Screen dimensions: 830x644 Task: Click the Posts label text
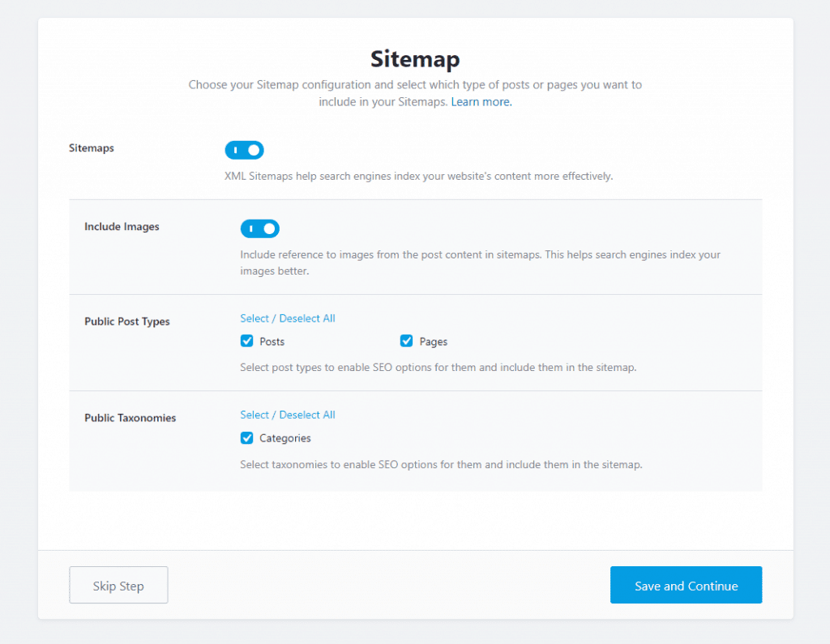click(x=272, y=342)
